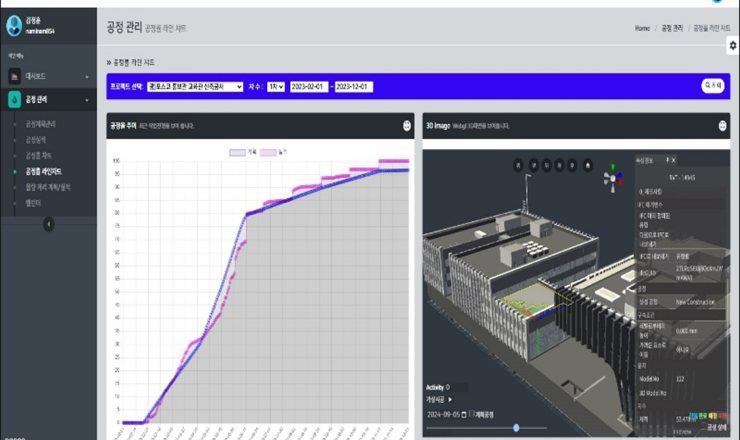This screenshot has height=440, width=740.
Task: Open the project selection dropdown
Action: (x=195, y=87)
